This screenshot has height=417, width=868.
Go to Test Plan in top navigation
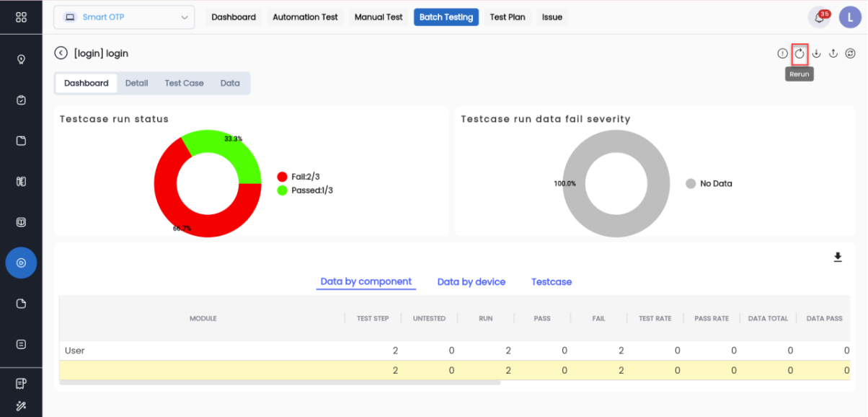click(508, 17)
